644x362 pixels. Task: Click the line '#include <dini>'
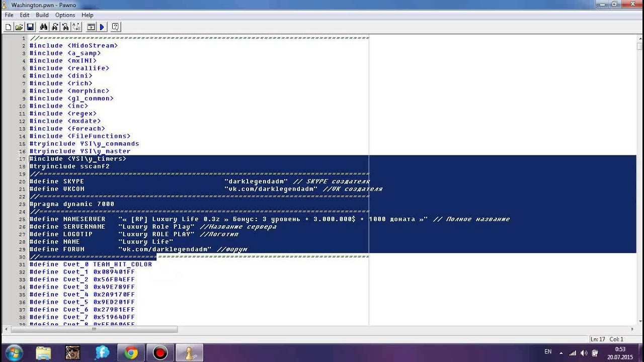pos(61,76)
